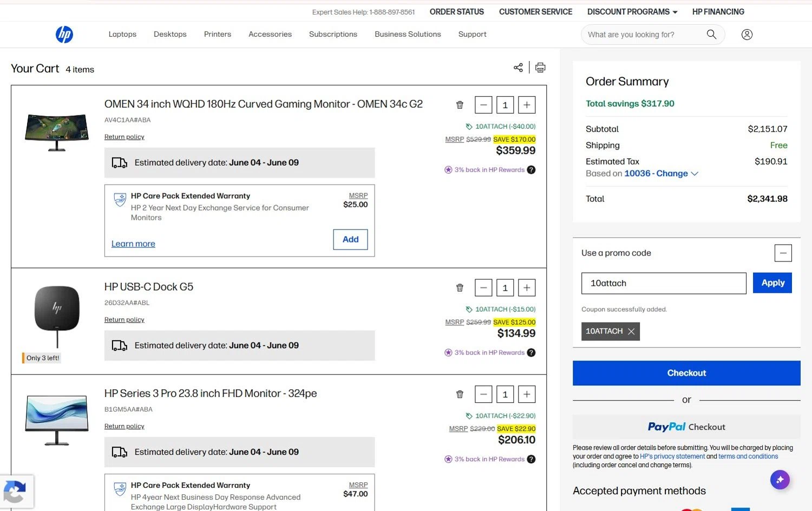Screen dimensions: 812x511
Task: Open the Business Solutions menu
Action: tap(408, 34)
